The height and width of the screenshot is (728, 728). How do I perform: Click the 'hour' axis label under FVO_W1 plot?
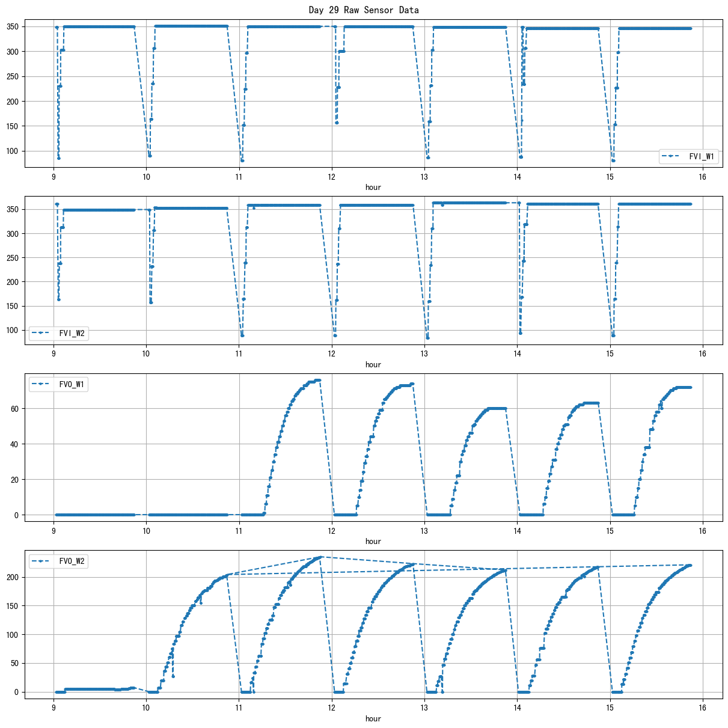click(373, 541)
